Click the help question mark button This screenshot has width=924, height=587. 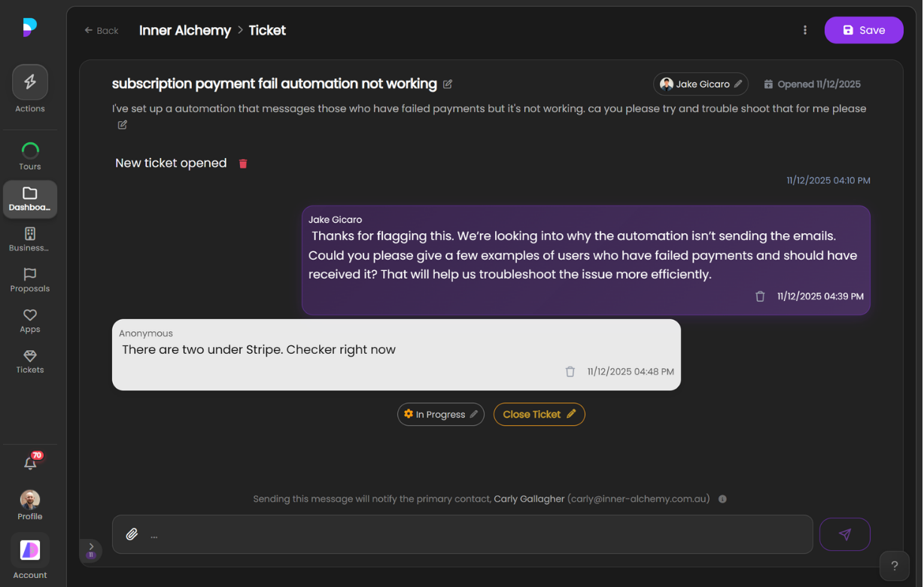coord(894,565)
